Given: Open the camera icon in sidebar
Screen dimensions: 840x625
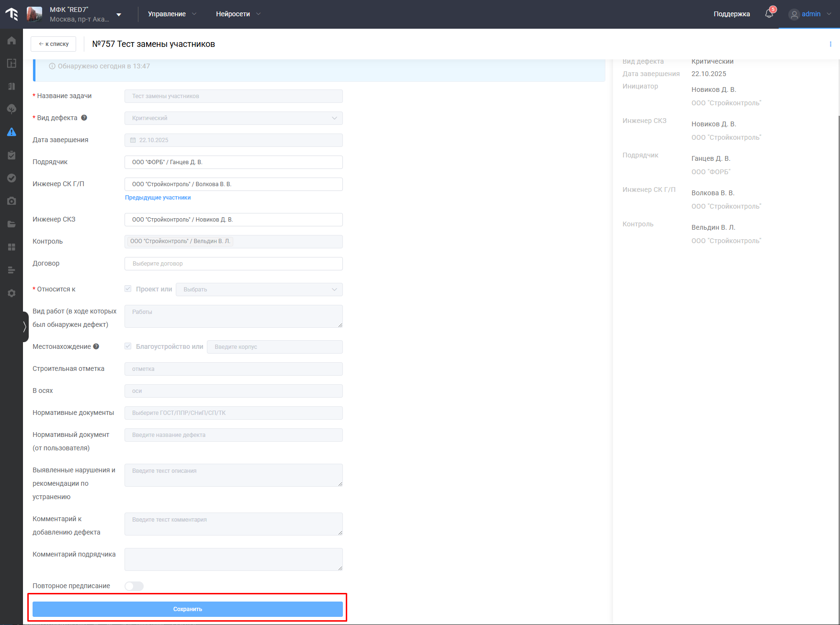Looking at the screenshot, I should 11,201.
